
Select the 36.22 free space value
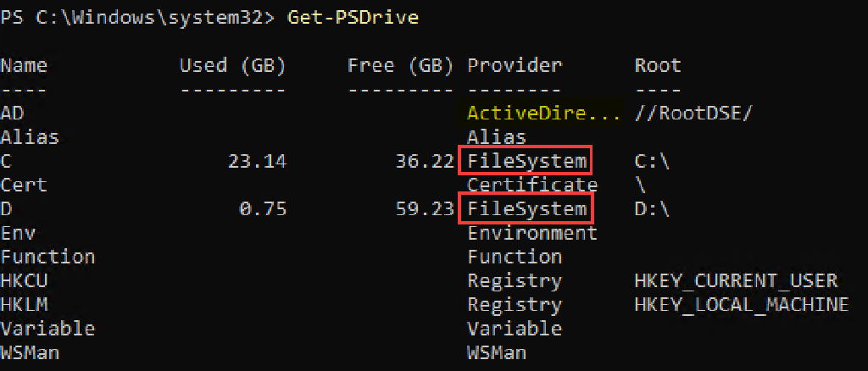tap(426, 161)
